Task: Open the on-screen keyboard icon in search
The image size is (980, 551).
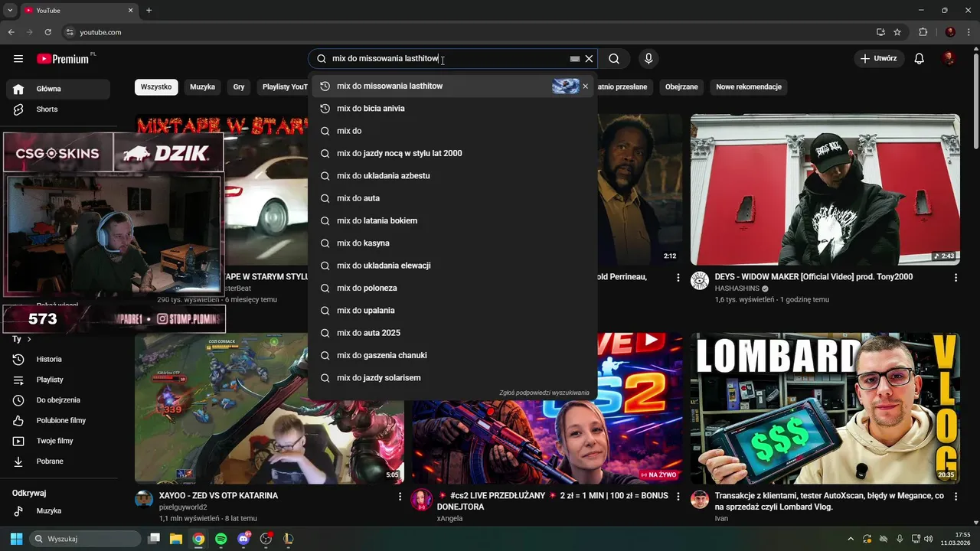Action: pos(575,59)
